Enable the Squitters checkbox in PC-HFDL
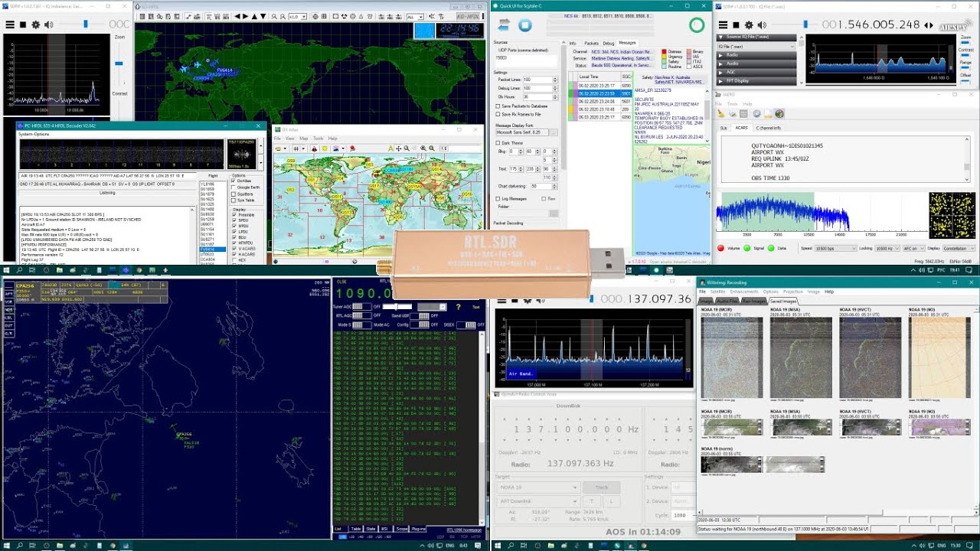Viewport: 980px width, 551px height. pyautogui.click(x=234, y=194)
